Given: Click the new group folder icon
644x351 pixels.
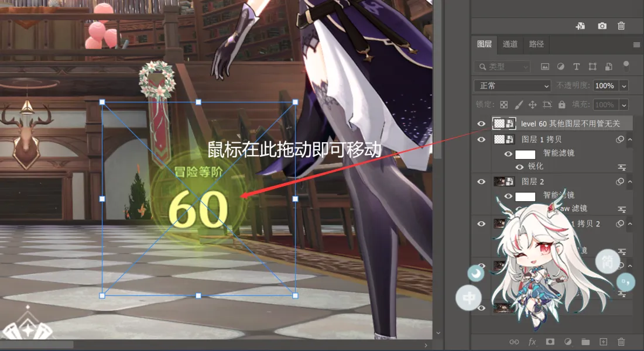Looking at the screenshot, I should coord(585,342).
